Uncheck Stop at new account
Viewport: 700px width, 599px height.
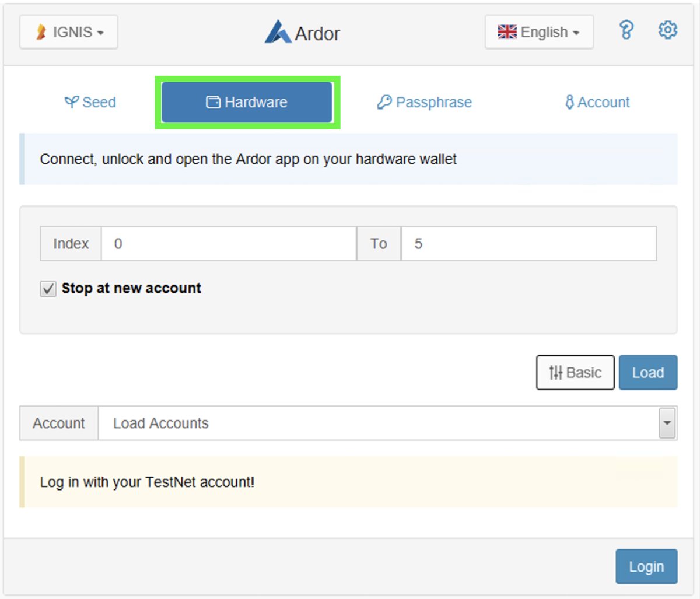pos(48,288)
